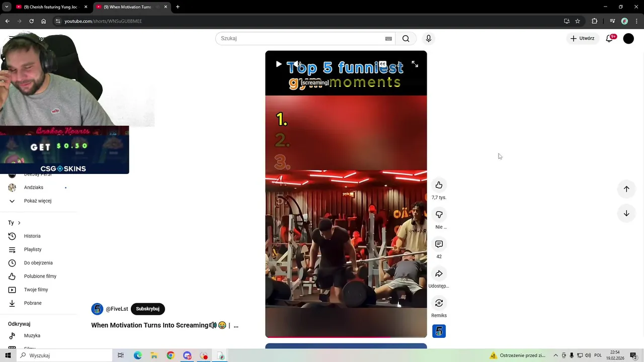Go to next Short with down arrow

tap(626, 213)
